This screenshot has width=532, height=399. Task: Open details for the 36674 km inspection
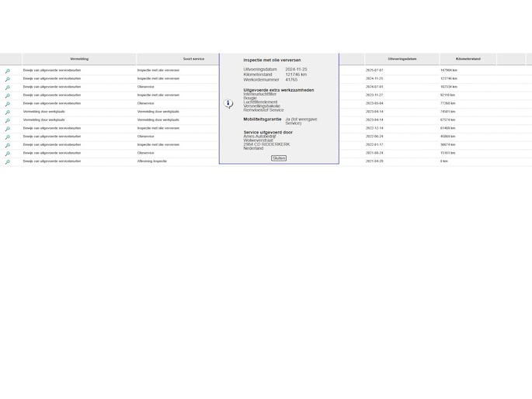(8, 145)
